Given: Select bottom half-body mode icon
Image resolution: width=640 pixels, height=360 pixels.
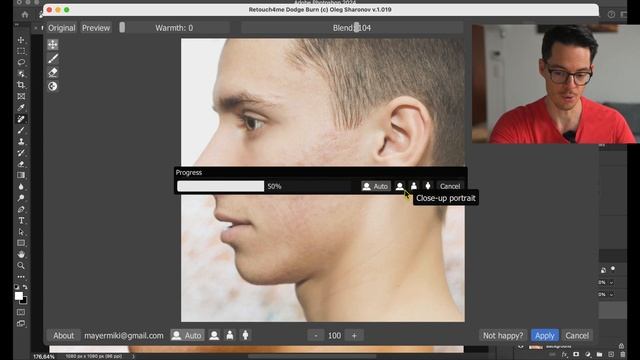Looking at the screenshot, I should pyautogui.click(x=230, y=336).
